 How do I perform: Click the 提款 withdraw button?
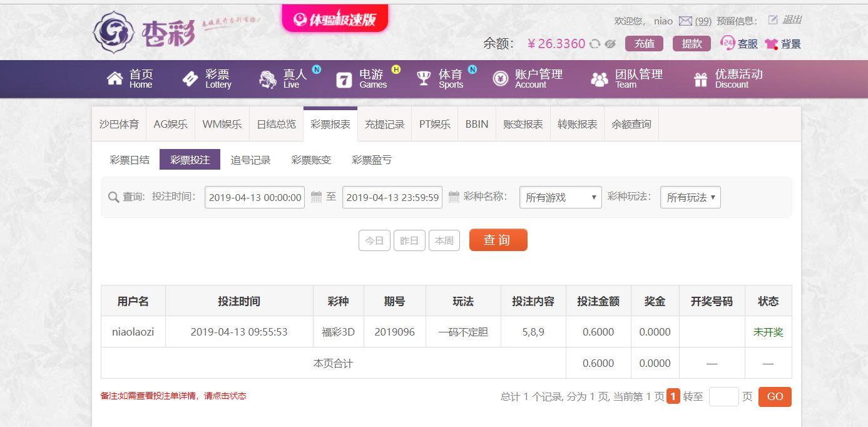(692, 43)
